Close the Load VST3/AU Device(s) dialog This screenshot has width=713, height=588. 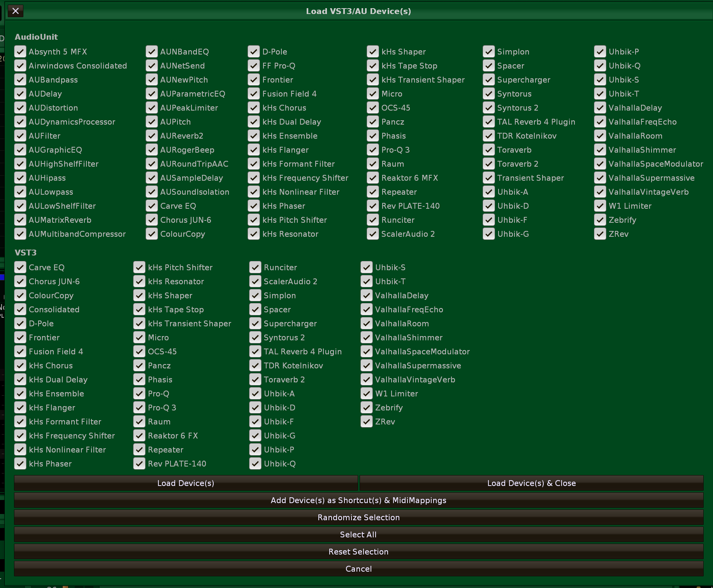[x=16, y=11]
